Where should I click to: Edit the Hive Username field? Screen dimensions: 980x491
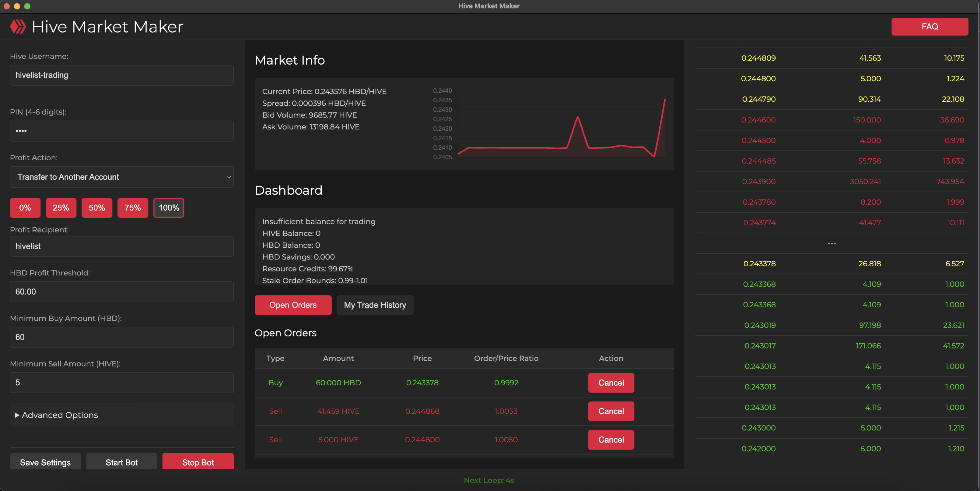[121, 75]
